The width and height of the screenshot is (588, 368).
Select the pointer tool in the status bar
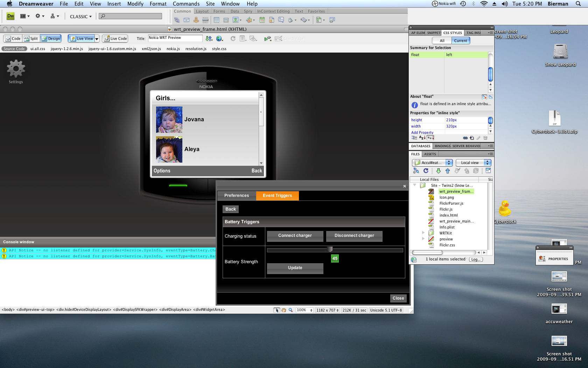(277, 310)
